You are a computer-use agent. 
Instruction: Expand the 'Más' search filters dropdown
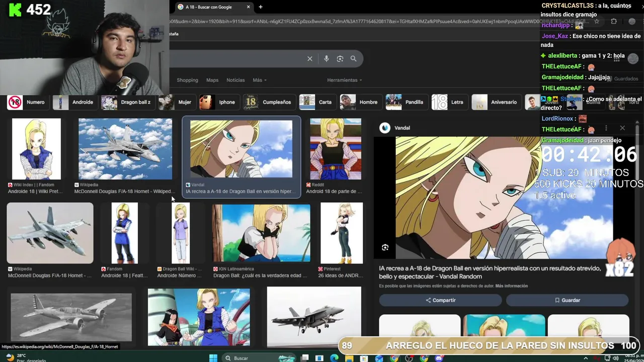click(260, 80)
